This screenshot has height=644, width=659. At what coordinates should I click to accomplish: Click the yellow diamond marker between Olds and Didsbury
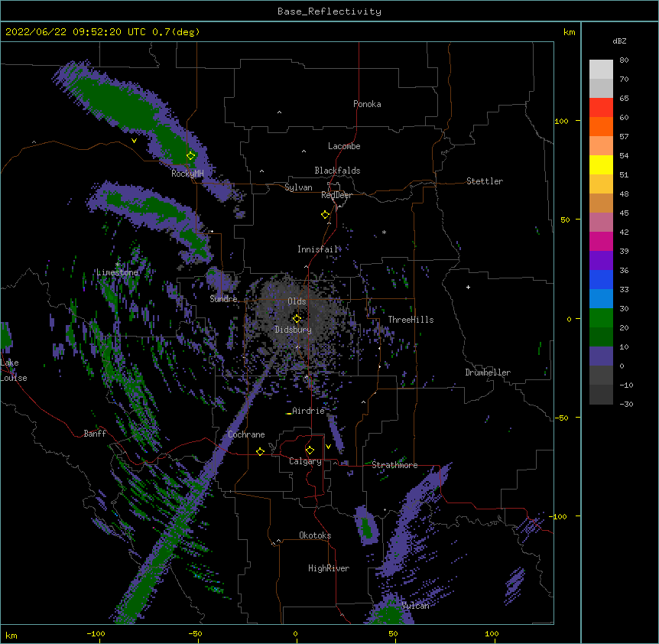point(297,318)
